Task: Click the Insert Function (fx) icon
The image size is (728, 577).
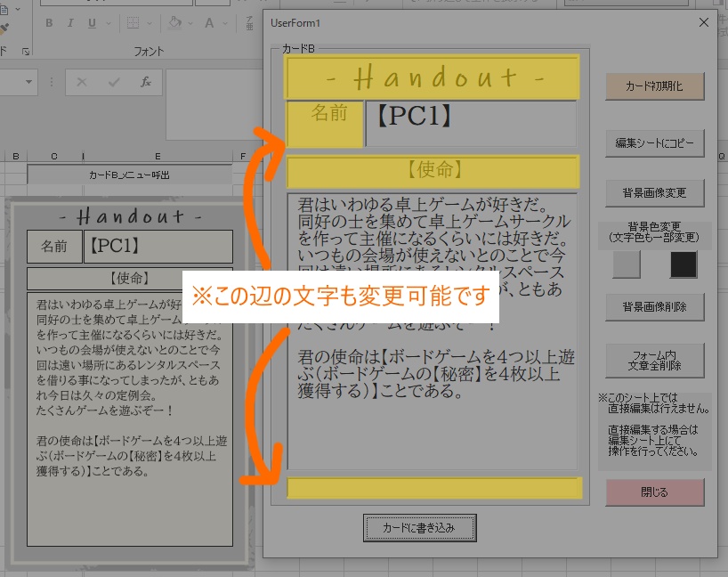Action: pos(145,81)
